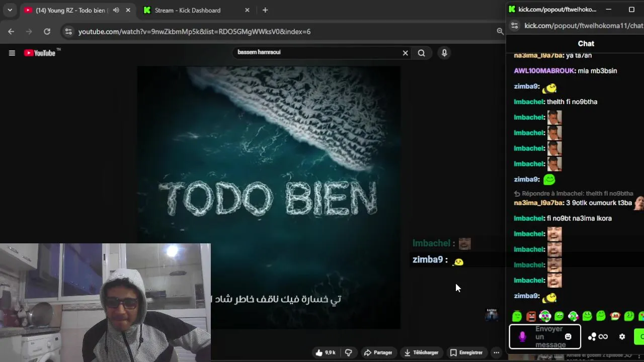Click the zoom magnifier icon in address bar
The height and width of the screenshot is (362, 644).
(500, 31)
